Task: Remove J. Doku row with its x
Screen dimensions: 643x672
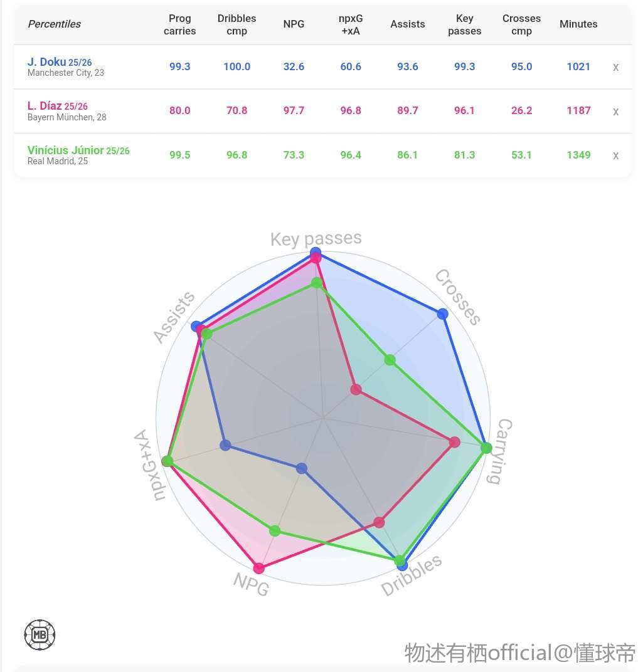Action: pos(615,67)
